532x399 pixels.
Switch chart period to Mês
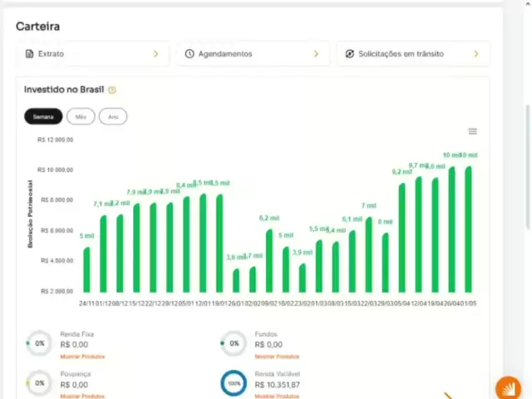point(81,116)
